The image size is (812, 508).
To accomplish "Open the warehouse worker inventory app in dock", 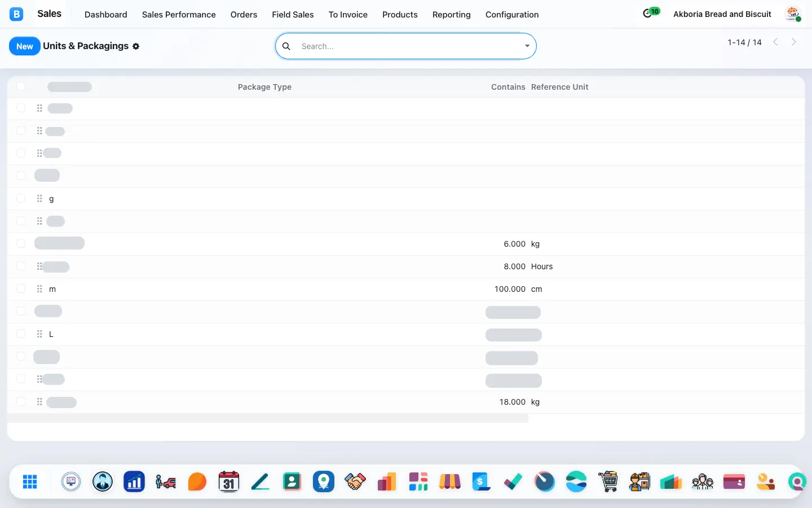I will [639, 481].
